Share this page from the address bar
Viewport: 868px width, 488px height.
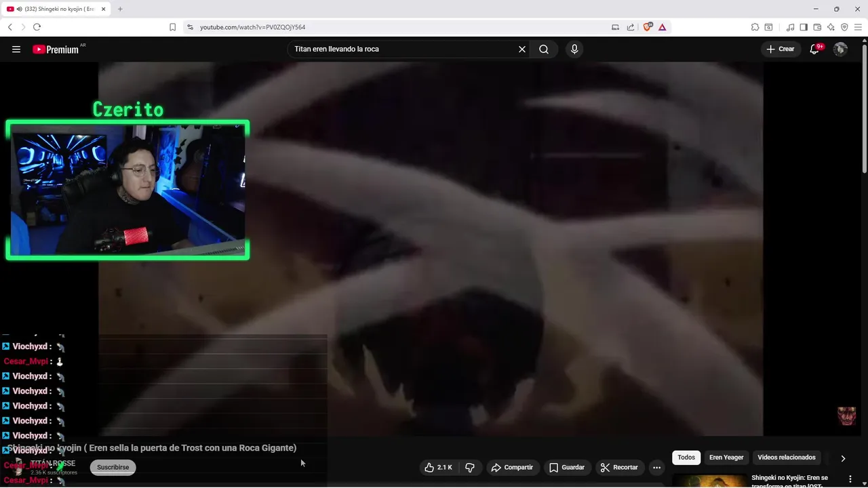coord(631,27)
